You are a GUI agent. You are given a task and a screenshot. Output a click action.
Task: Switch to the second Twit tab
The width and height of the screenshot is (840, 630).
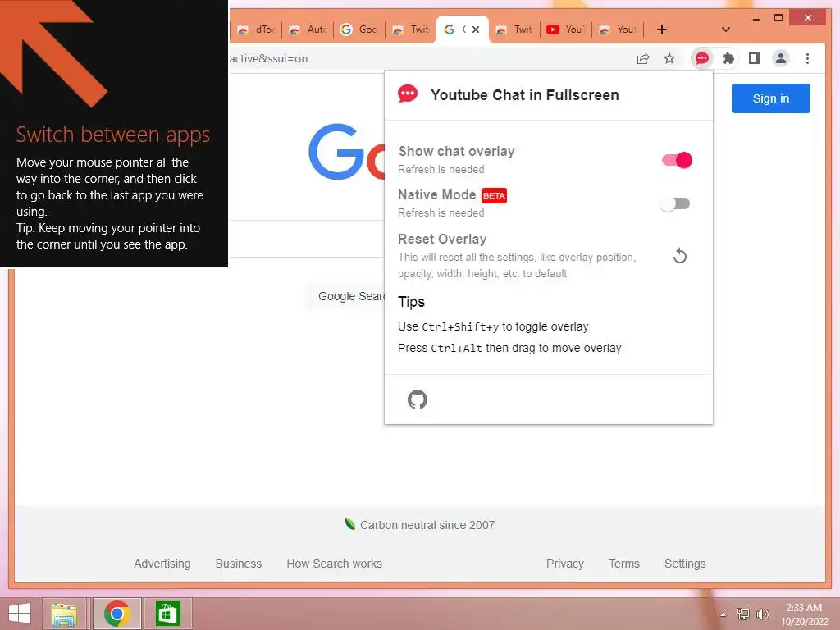pos(514,30)
